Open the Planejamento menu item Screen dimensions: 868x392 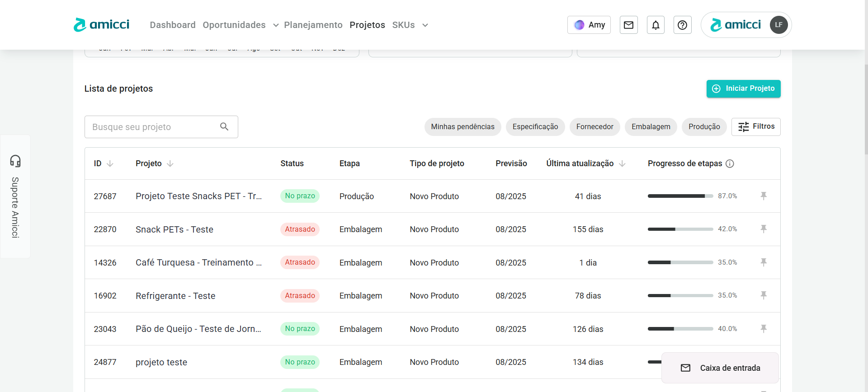pyautogui.click(x=313, y=25)
